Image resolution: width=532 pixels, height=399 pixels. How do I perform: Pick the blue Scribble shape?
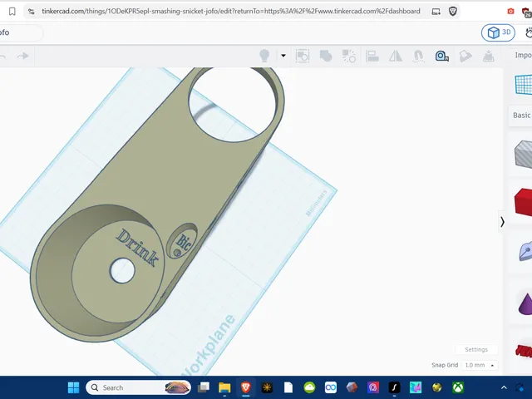tap(525, 252)
